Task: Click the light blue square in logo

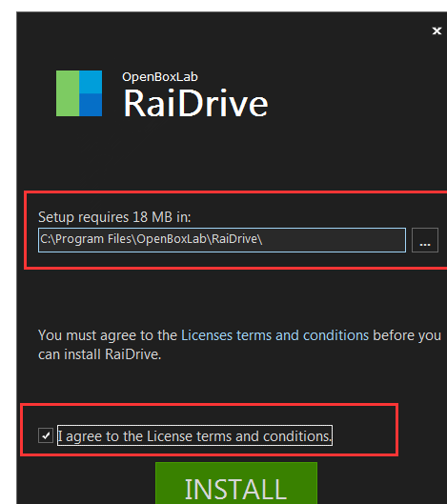Action: click(x=91, y=82)
